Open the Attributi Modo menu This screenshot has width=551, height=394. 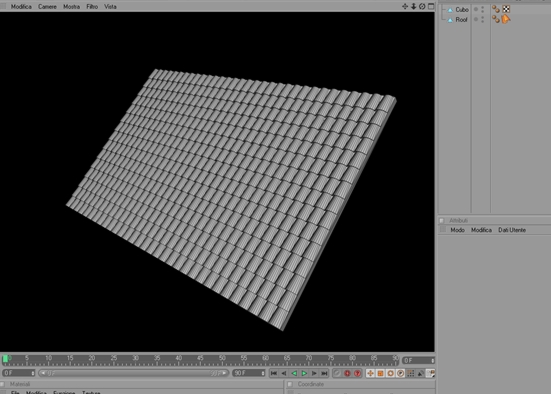(x=457, y=230)
